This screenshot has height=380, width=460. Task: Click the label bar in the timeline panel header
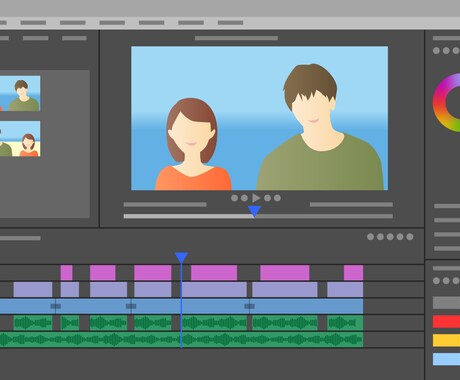click(x=20, y=238)
